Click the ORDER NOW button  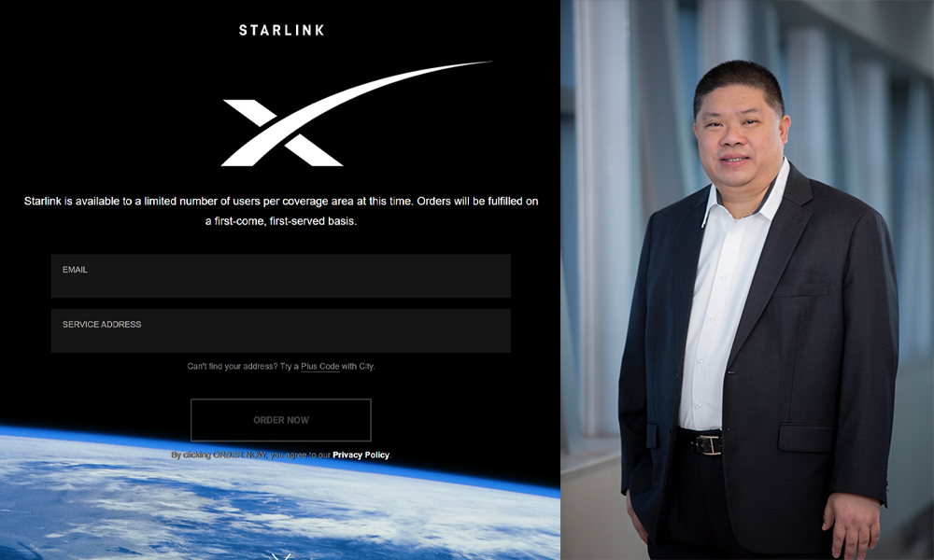(x=280, y=420)
